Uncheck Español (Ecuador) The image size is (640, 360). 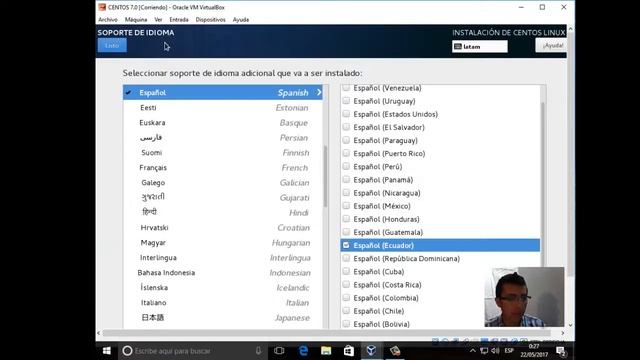click(x=346, y=245)
